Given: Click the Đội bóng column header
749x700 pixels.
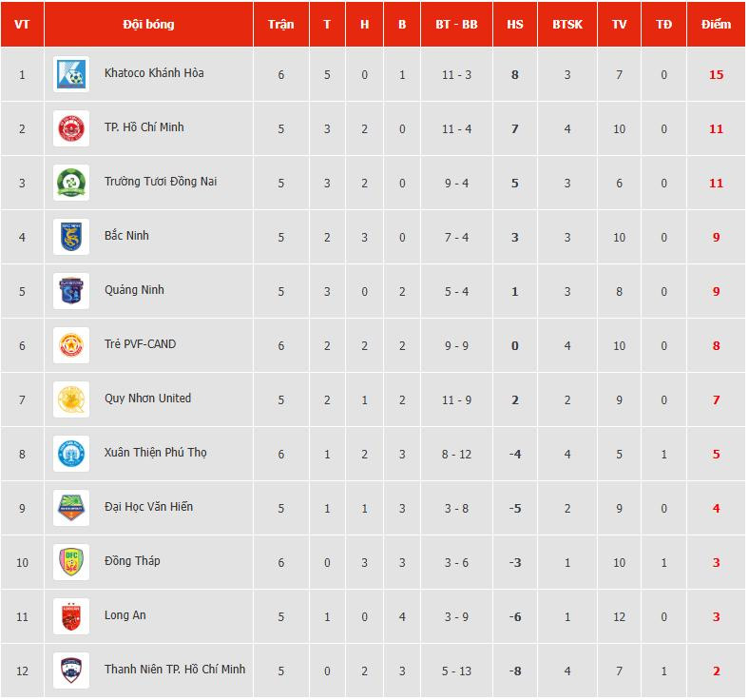Looking at the screenshot, I should point(149,24).
